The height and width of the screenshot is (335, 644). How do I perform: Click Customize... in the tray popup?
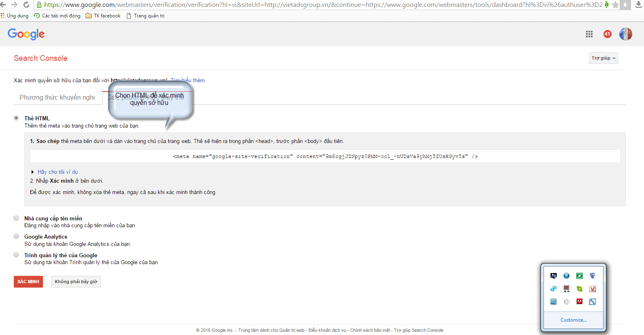point(573,320)
